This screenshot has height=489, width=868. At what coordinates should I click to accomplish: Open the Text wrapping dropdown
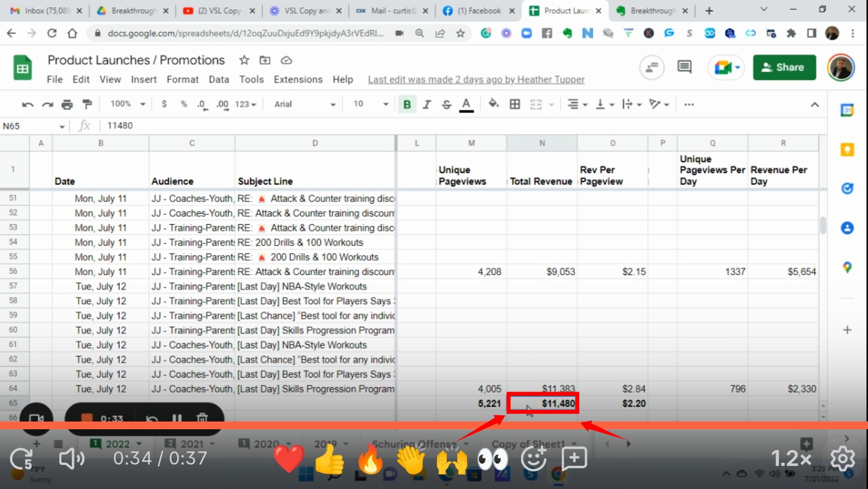pyautogui.click(x=632, y=105)
